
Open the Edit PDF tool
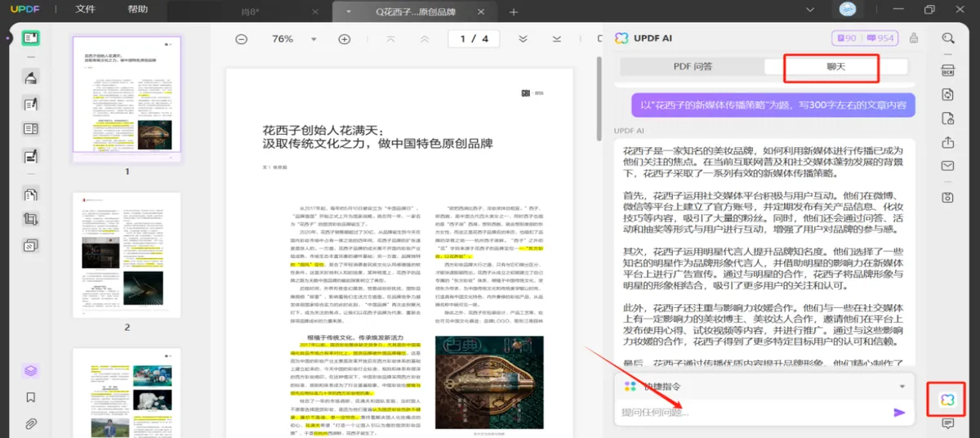coord(31,104)
